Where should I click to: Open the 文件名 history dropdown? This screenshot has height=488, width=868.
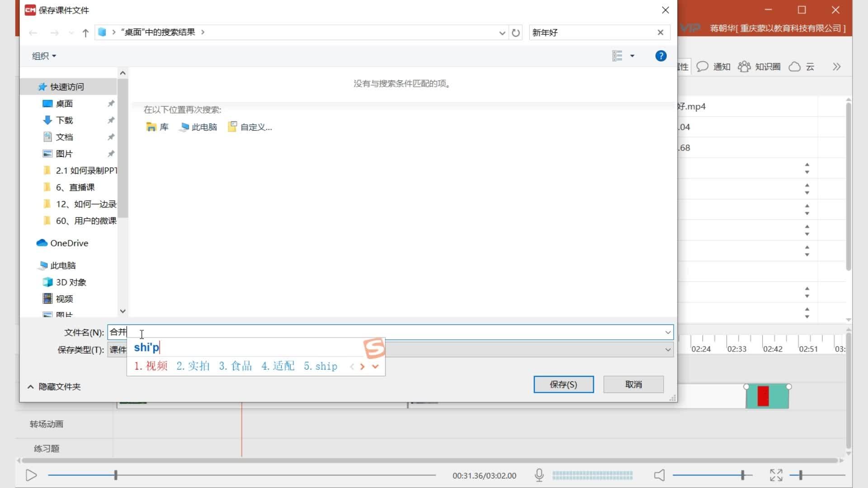(x=668, y=333)
